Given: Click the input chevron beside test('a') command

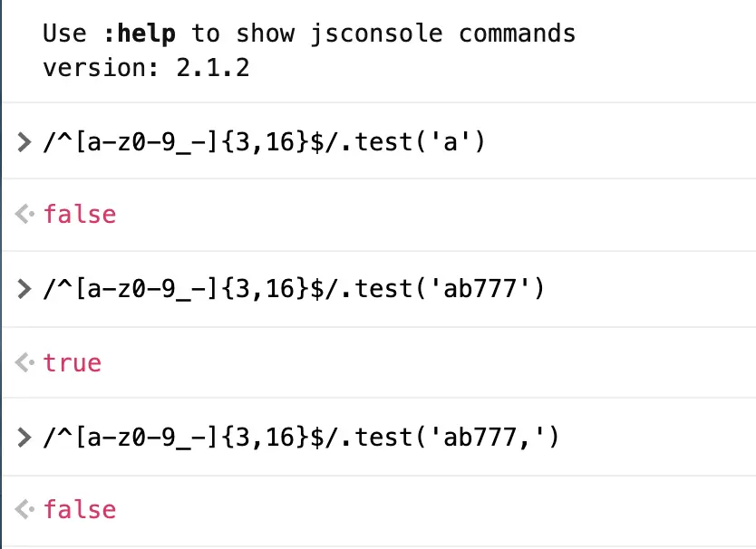Looking at the screenshot, I should (x=24, y=142).
